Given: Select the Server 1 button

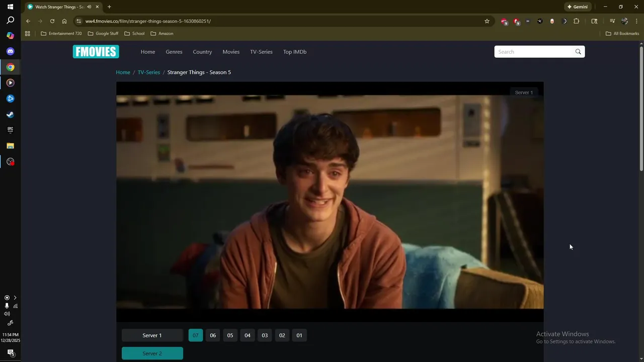Looking at the screenshot, I should tap(152, 335).
